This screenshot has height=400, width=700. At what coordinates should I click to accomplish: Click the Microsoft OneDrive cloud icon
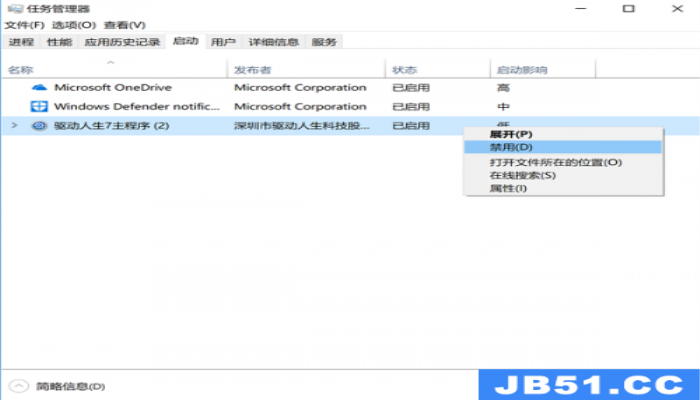click(x=39, y=88)
